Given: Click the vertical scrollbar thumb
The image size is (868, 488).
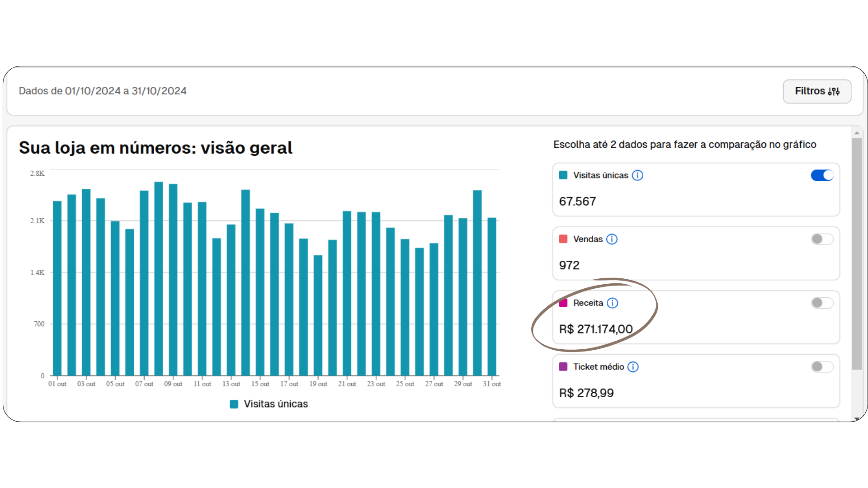Looking at the screenshot, I should pos(857,253).
